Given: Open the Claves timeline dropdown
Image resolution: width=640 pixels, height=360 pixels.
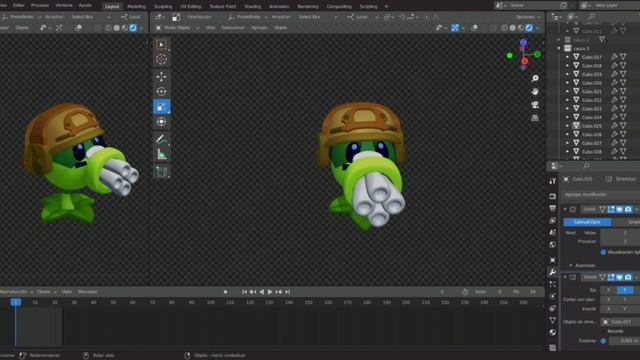Looking at the screenshot, I should 47,292.
